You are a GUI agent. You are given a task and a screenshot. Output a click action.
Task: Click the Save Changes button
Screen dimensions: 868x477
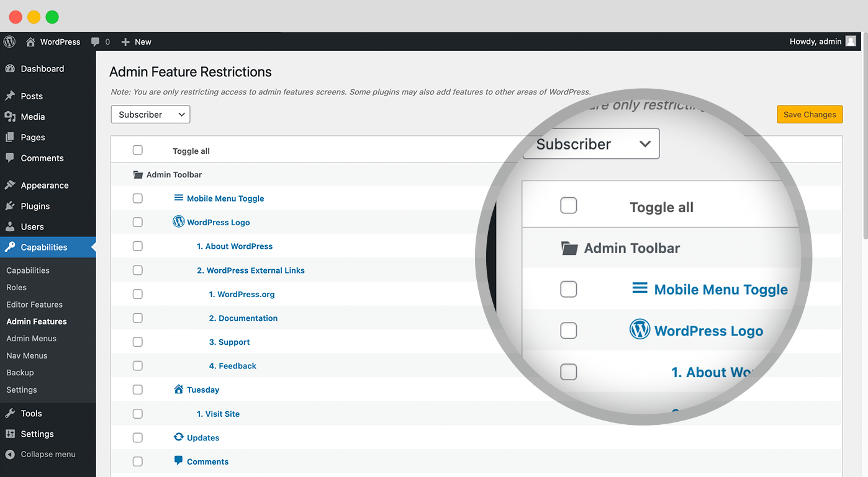pos(810,114)
